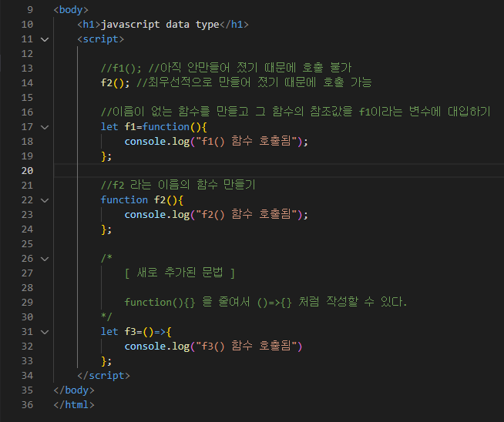This screenshot has height=422, width=504.
Task: Collapse the f1 function fold on line 17
Action: pyautogui.click(x=45, y=127)
